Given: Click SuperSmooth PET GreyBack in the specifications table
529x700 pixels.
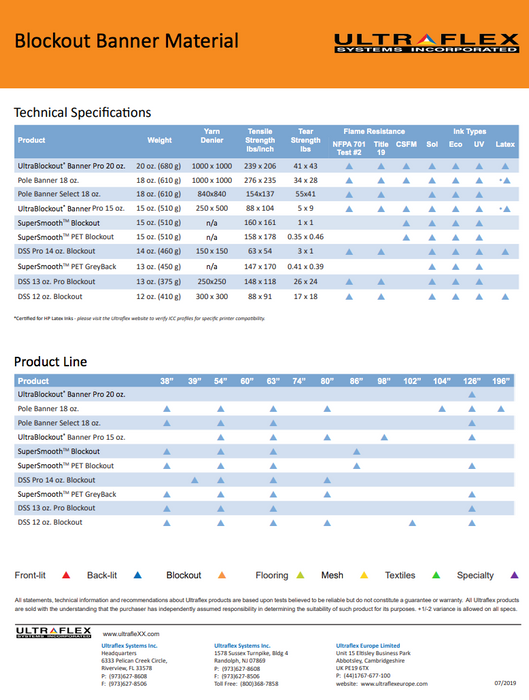Looking at the screenshot, I should (x=67, y=267).
